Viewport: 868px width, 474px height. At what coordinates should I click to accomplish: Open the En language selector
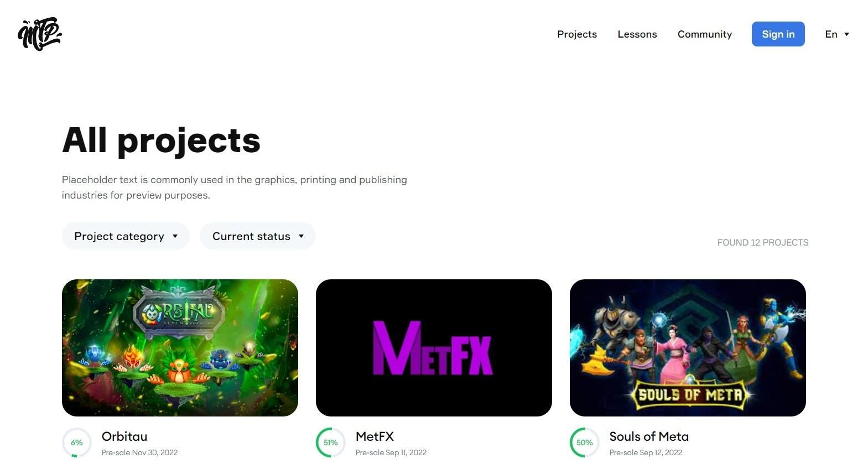pyautogui.click(x=836, y=34)
